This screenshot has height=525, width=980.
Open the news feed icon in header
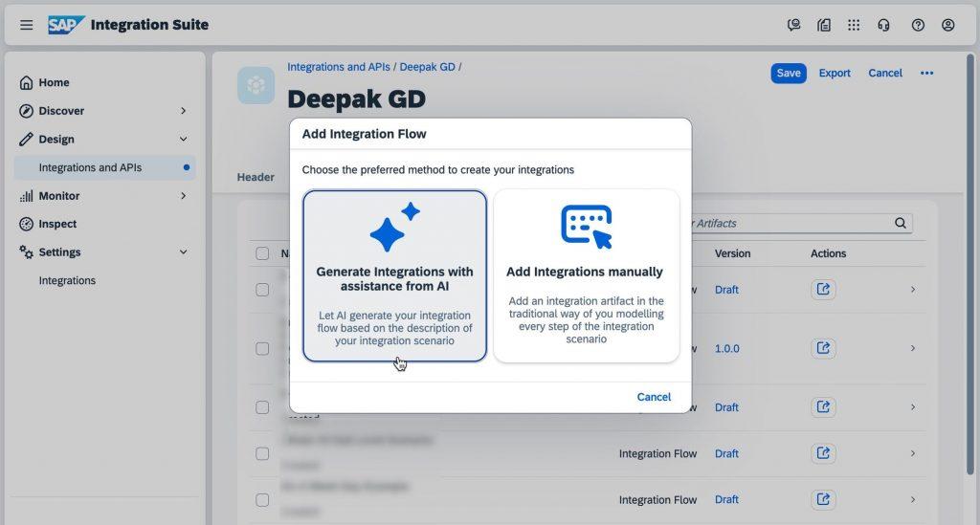(x=824, y=25)
